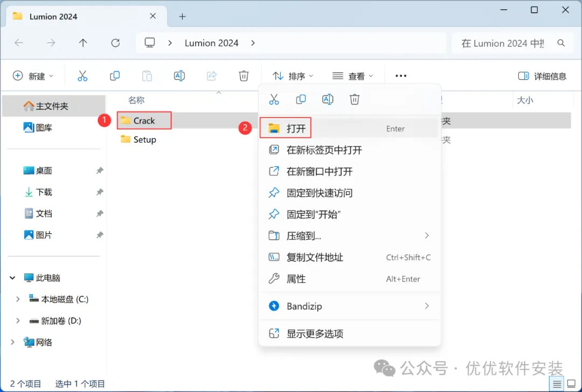The height and width of the screenshot is (392, 582).
Task: Toggle the 详细信息 details pane
Action: tap(542, 76)
